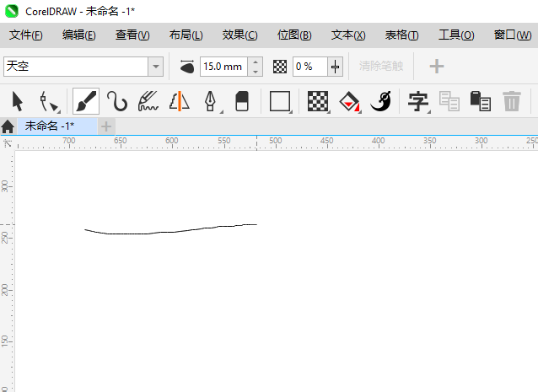The width and height of the screenshot is (538, 392).
Task: Choose the sketch scribble pen tool
Action: 148,101
